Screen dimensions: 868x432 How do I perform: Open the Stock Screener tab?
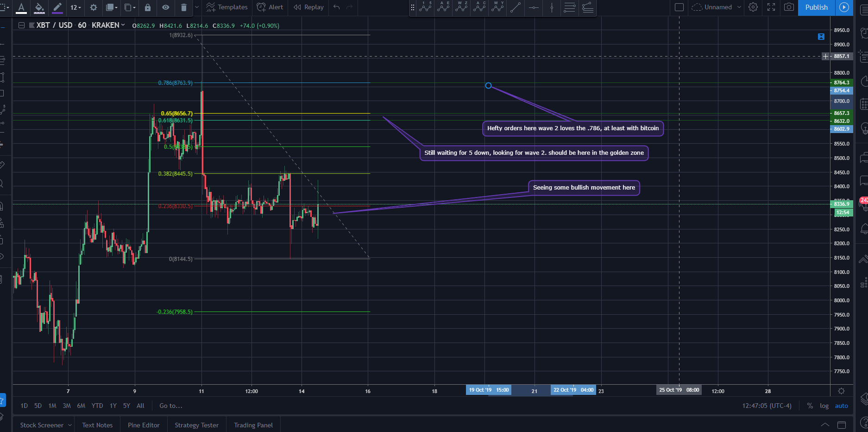pos(42,425)
